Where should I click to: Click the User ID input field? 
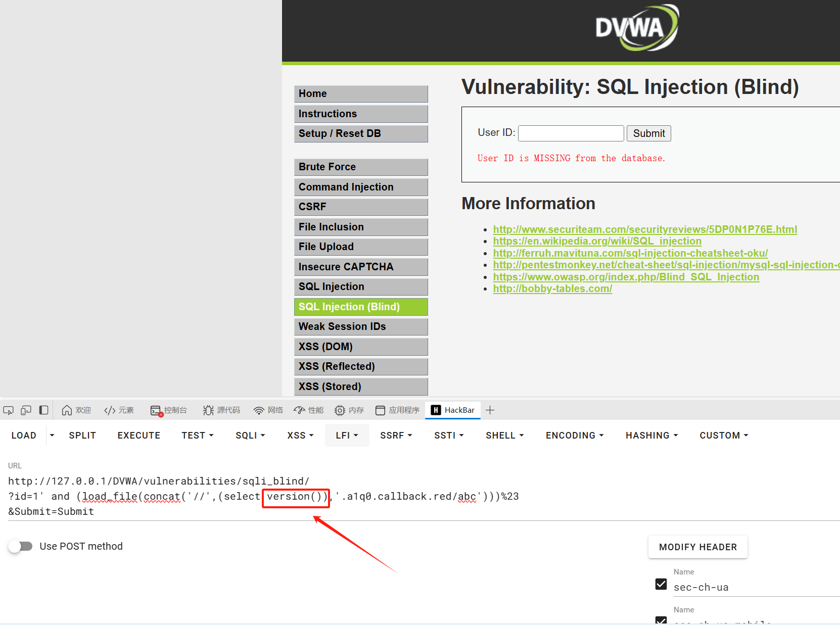[x=571, y=133]
